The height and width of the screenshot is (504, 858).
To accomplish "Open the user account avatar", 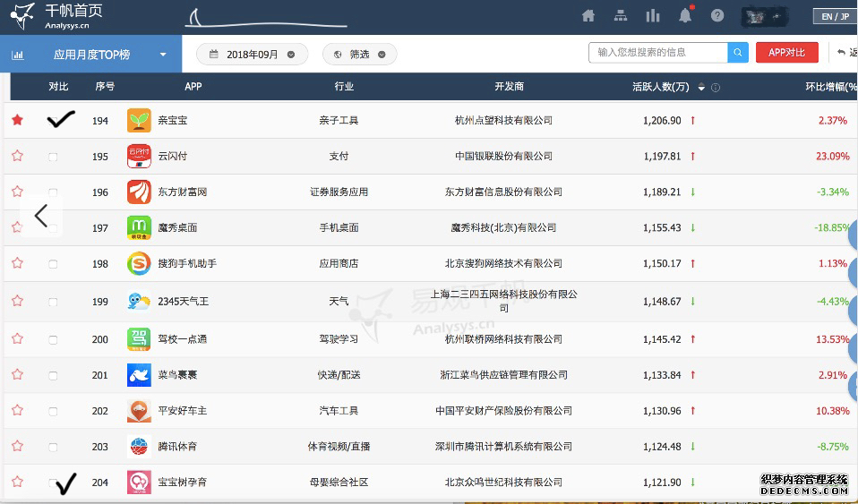I will pos(765,17).
